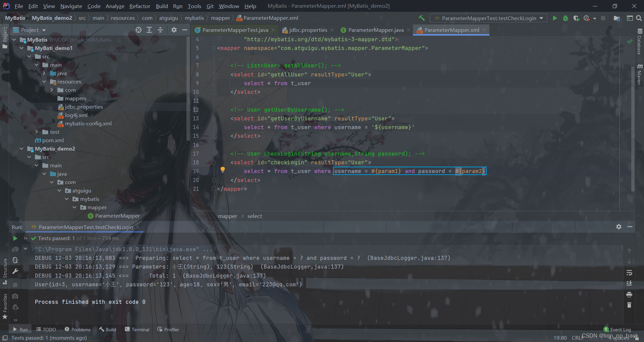Open test runner wrench settings icon
Image resolution: width=644 pixels, height=342 pixels.
coord(15,271)
